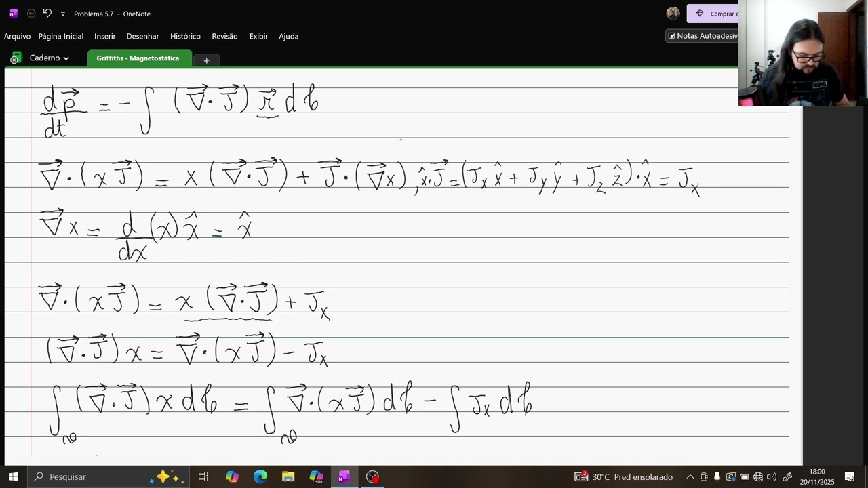This screenshot has height=488, width=868.
Task: Click the pen input tray icon
Action: tap(787, 476)
